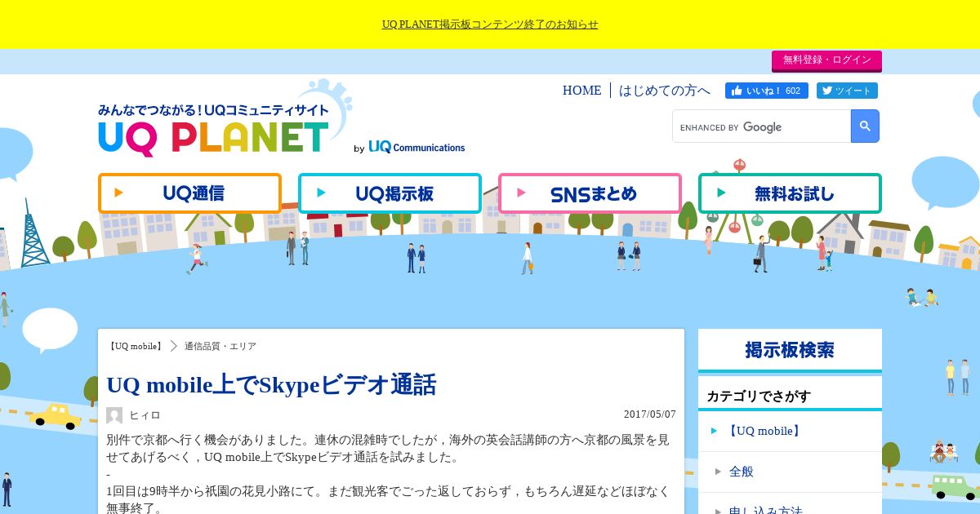Open the UQ掲示板 navigation tab
Screen dimensions: 980x514
[390, 193]
